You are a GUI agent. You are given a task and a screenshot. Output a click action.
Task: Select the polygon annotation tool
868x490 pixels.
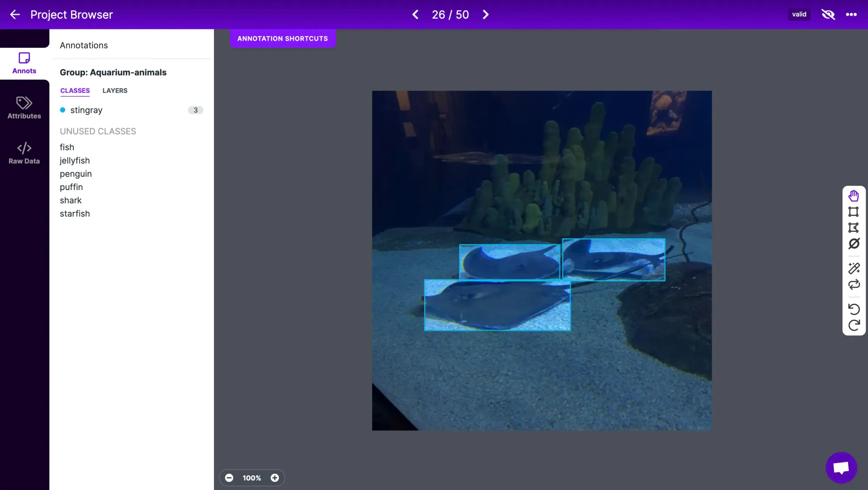(x=854, y=228)
